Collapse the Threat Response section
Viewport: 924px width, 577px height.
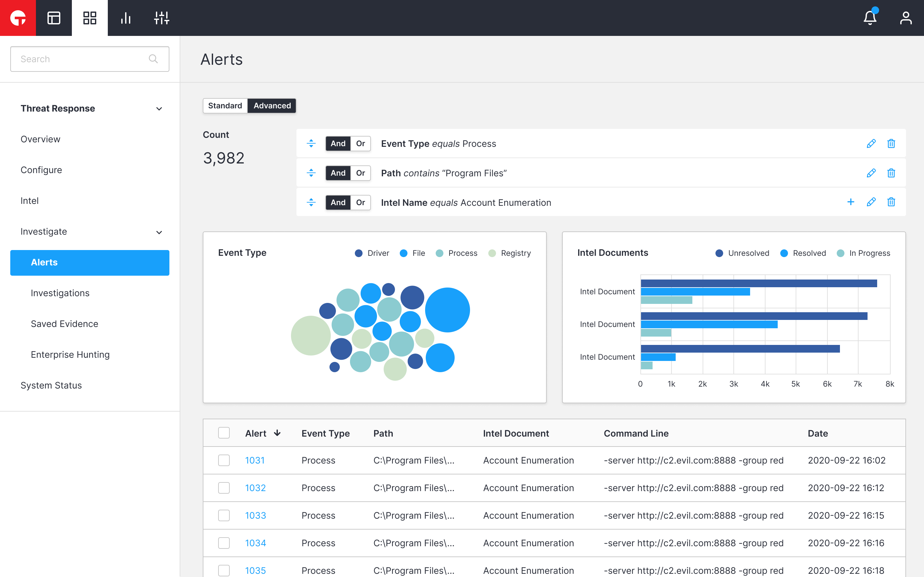[159, 109]
